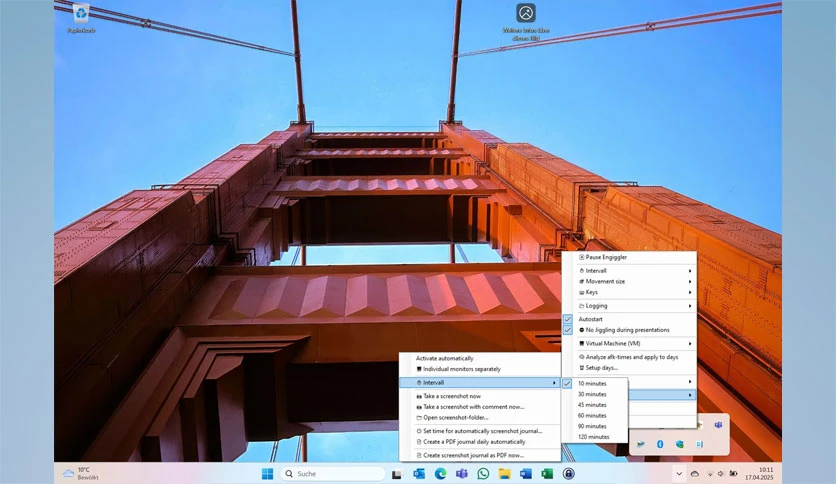This screenshot has width=836, height=484.
Task: Click the Bluetooth tray icon
Action: click(660, 444)
